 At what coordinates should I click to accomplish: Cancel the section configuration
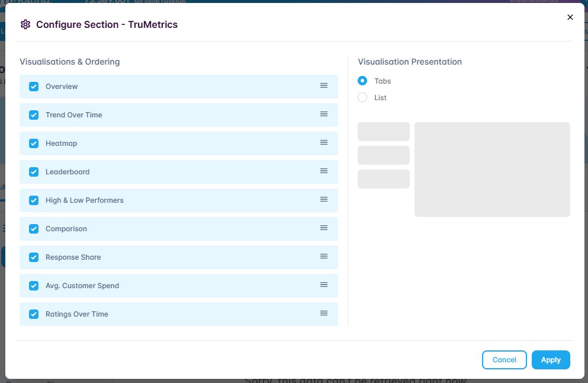(505, 360)
